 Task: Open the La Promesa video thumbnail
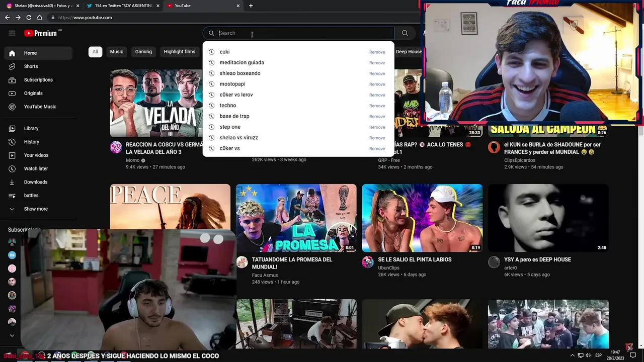point(296,218)
